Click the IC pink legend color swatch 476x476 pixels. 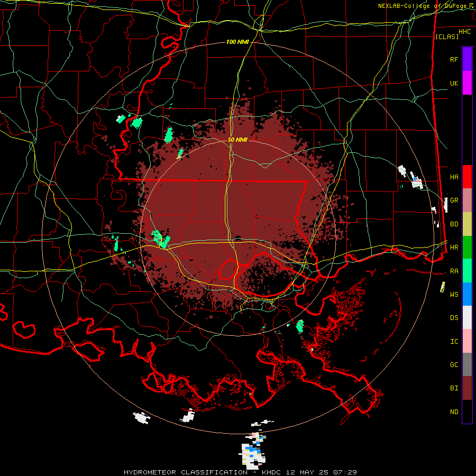467,341
